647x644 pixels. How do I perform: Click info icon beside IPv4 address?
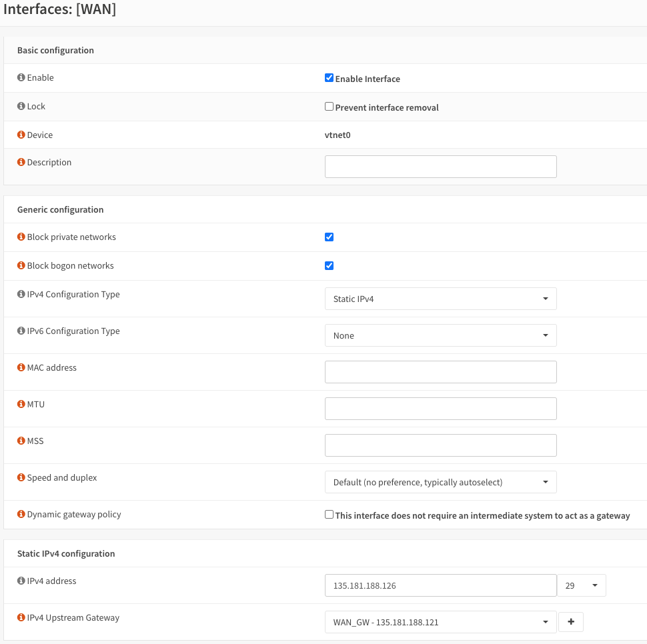21,581
